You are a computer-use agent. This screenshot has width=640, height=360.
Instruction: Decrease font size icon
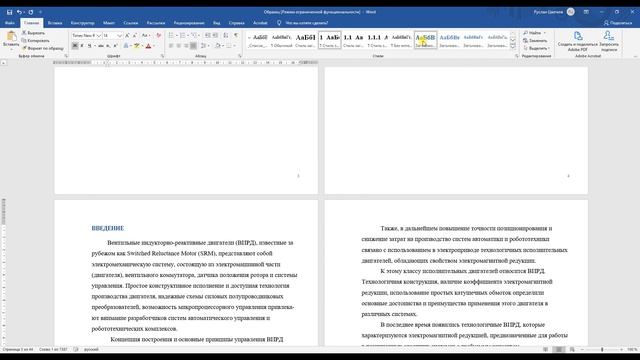tap(135, 36)
